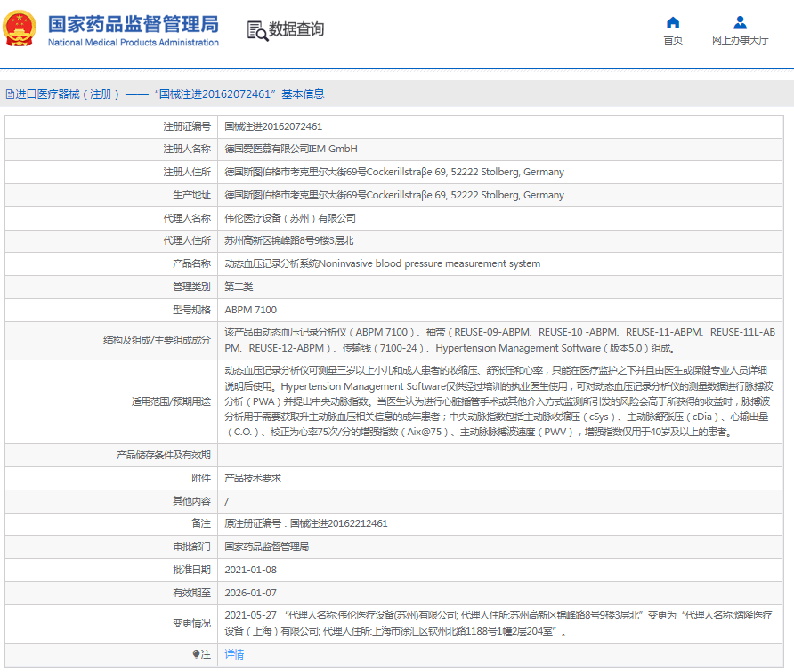Click the approval date 2021-01-08

[250, 570]
